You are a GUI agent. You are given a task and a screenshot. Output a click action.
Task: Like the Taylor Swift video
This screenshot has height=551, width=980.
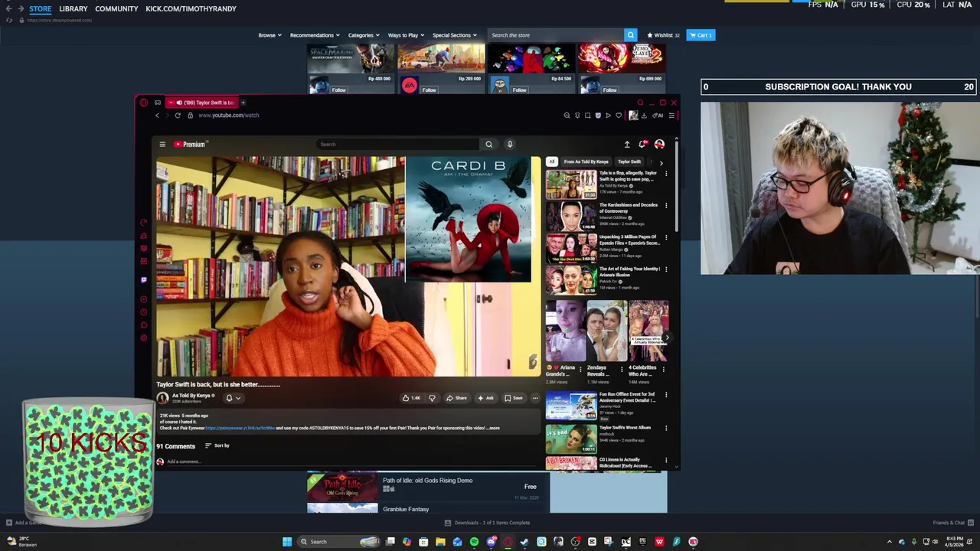click(x=411, y=398)
